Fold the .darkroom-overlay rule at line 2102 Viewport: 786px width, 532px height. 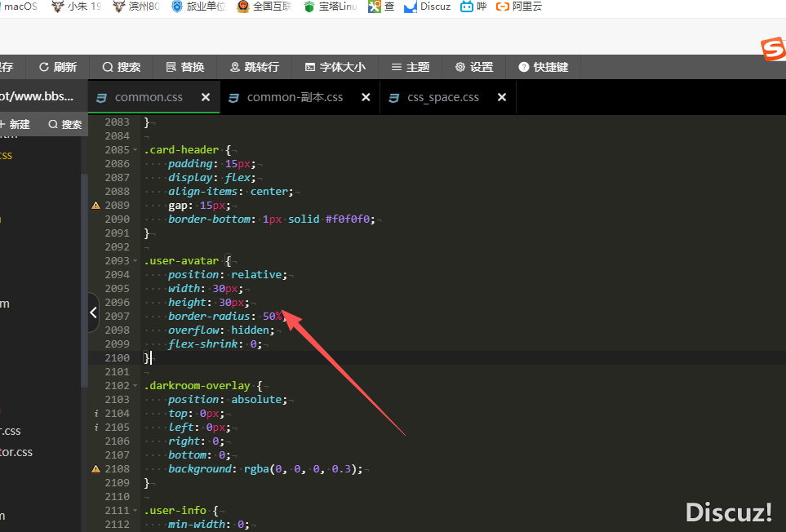pos(135,386)
